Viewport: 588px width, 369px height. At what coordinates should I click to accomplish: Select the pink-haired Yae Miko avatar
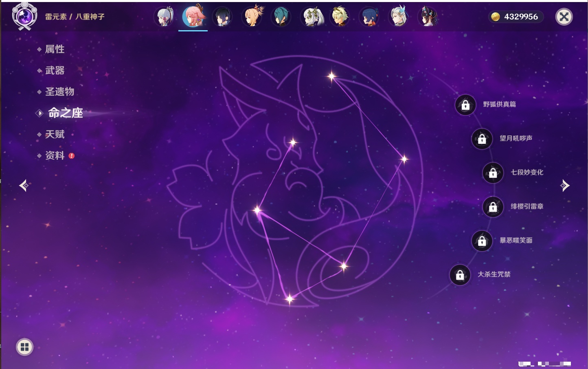point(193,16)
